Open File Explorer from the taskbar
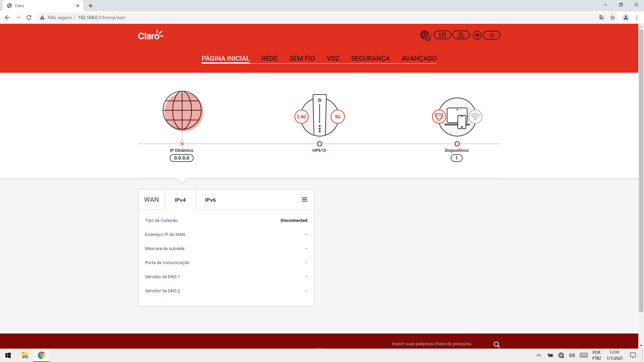This screenshot has height=362, width=644. [25, 355]
